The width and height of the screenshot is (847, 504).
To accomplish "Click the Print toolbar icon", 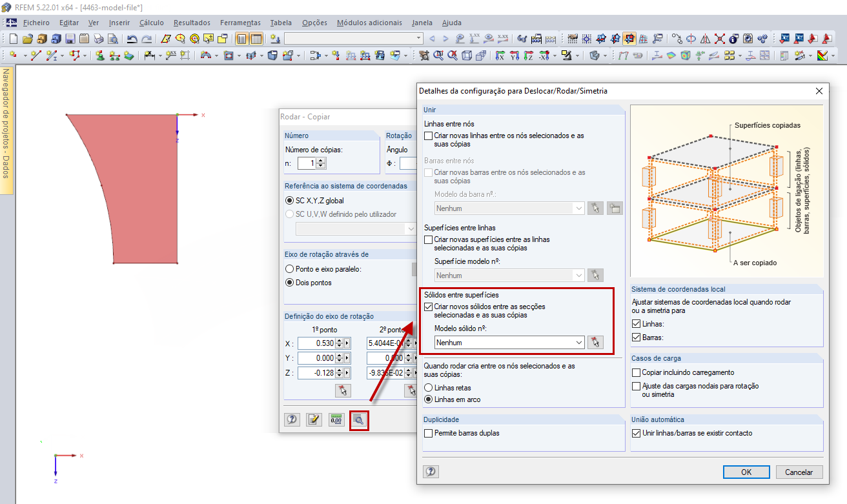I will click(x=97, y=39).
